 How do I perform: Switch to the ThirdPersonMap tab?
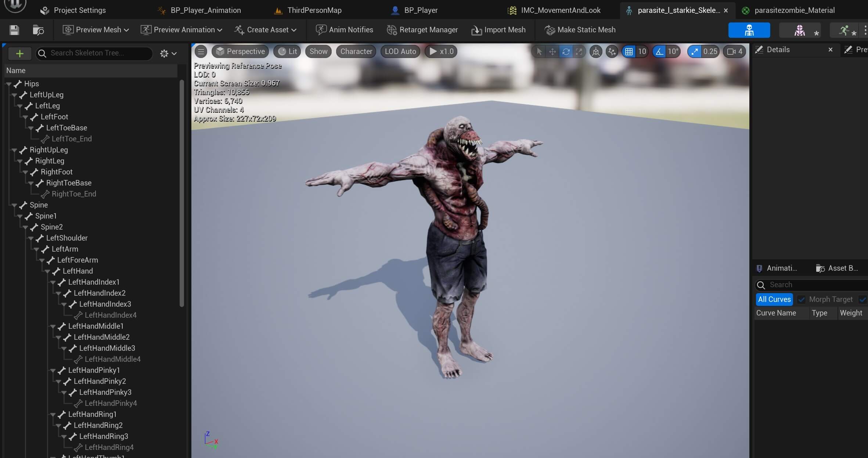point(308,10)
